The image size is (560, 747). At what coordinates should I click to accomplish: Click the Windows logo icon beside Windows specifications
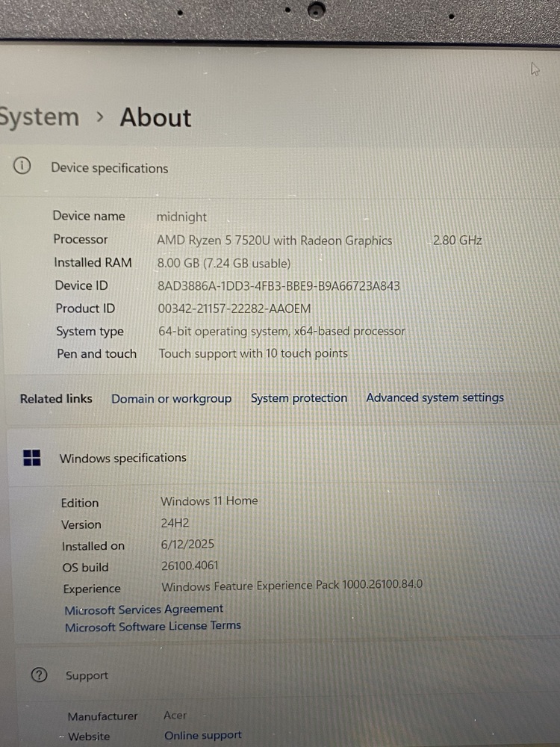[32, 458]
